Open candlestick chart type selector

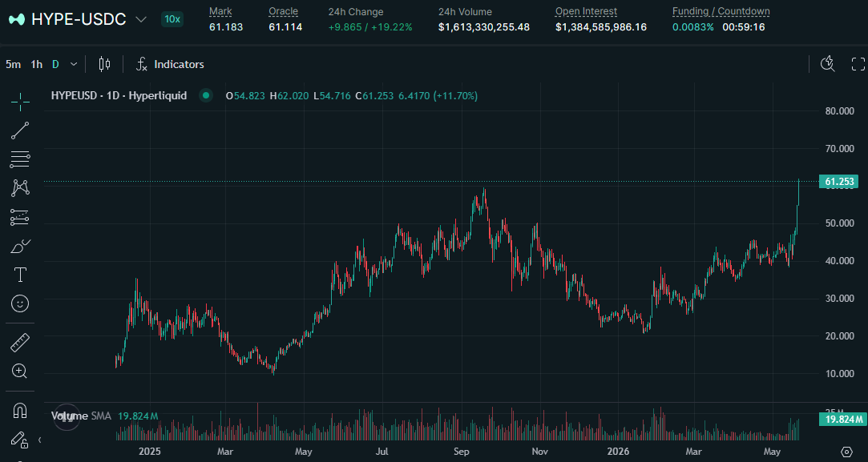pos(104,64)
